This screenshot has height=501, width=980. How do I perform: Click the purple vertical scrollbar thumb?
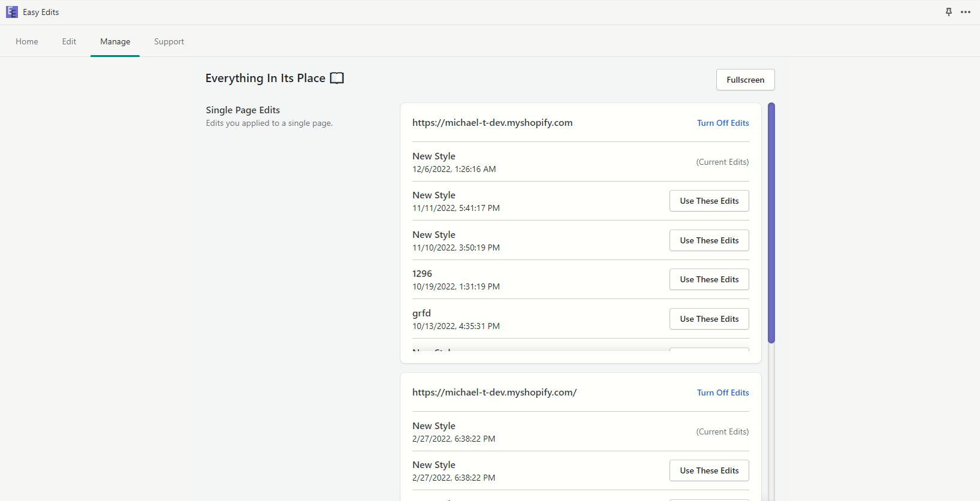(x=771, y=223)
